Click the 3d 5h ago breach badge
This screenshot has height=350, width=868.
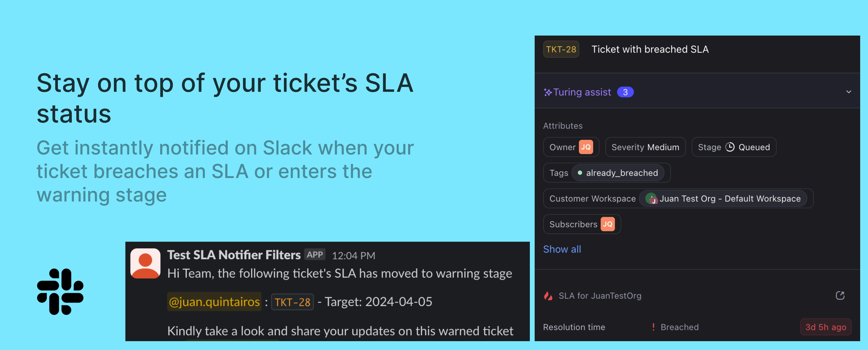pyautogui.click(x=825, y=327)
